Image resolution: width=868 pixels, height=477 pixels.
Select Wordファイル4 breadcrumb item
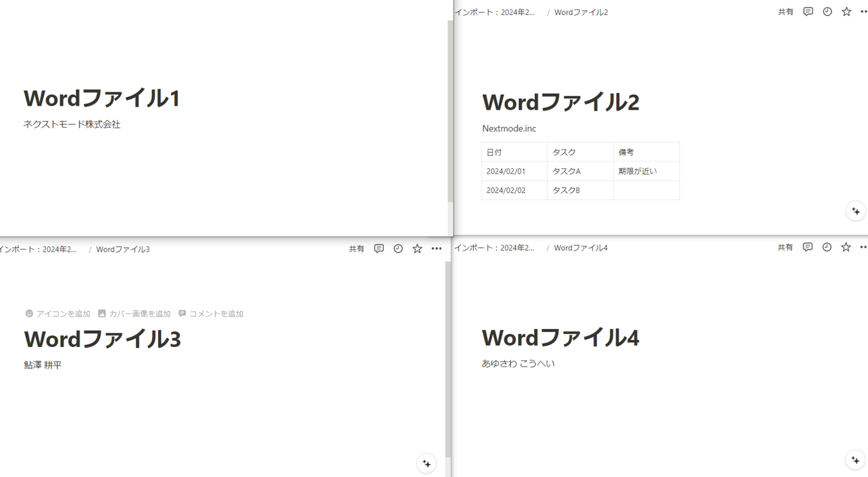click(580, 247)
